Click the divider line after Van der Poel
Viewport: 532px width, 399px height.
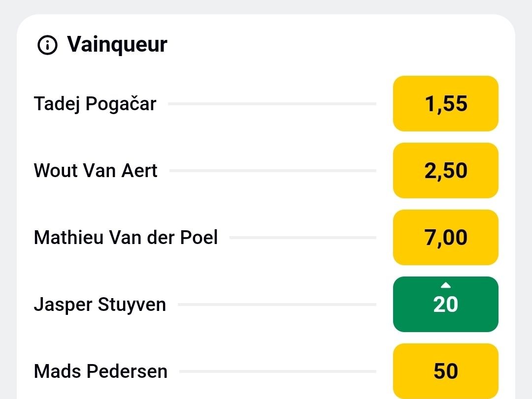302,238
